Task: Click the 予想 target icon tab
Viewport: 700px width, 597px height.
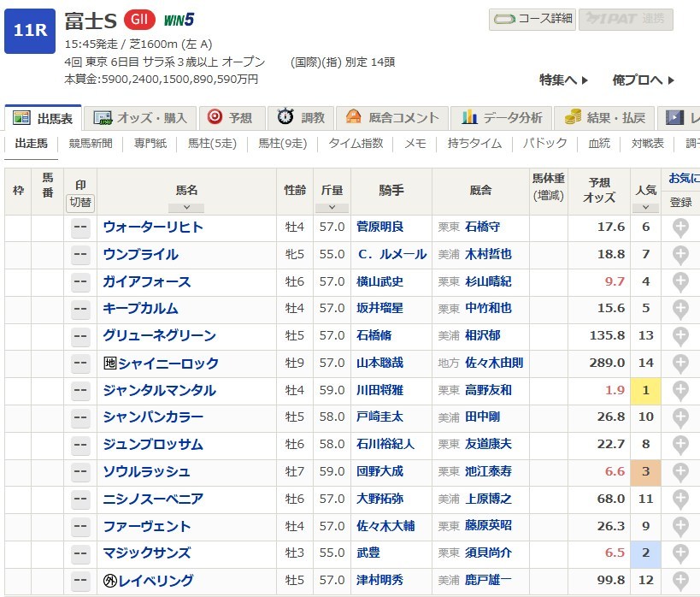Action: [215, 118]
